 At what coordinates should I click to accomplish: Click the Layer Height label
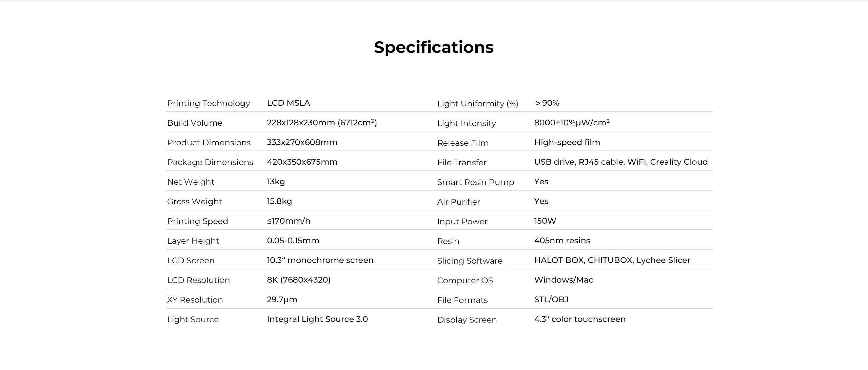[x=193, y=241]
